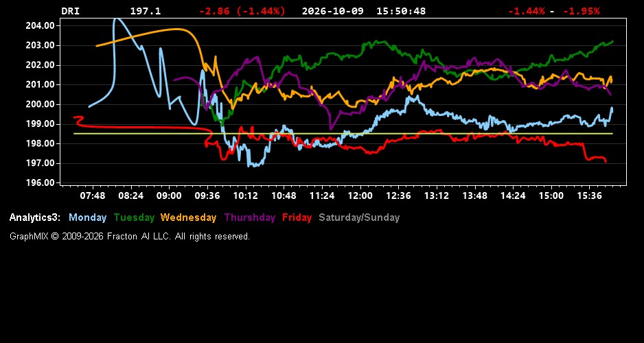Click the end of the green Tuesday line
The image size is (644, 343).
612,41
